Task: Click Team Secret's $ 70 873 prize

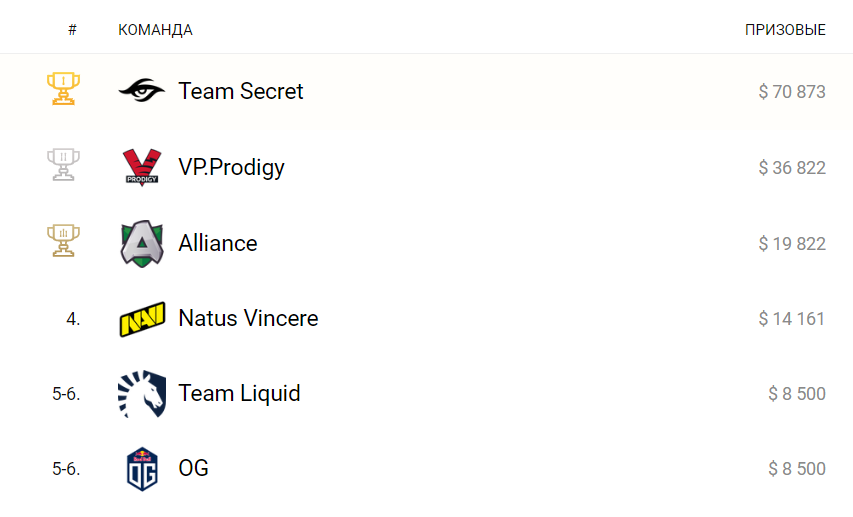Action: click(792, 92)
